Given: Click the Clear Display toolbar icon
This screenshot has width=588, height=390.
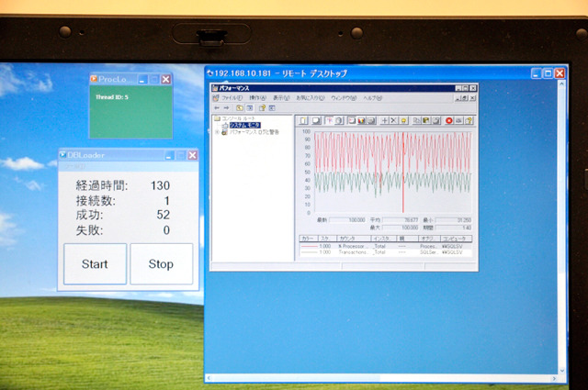Looking at the screenshot, I should 316,120.
